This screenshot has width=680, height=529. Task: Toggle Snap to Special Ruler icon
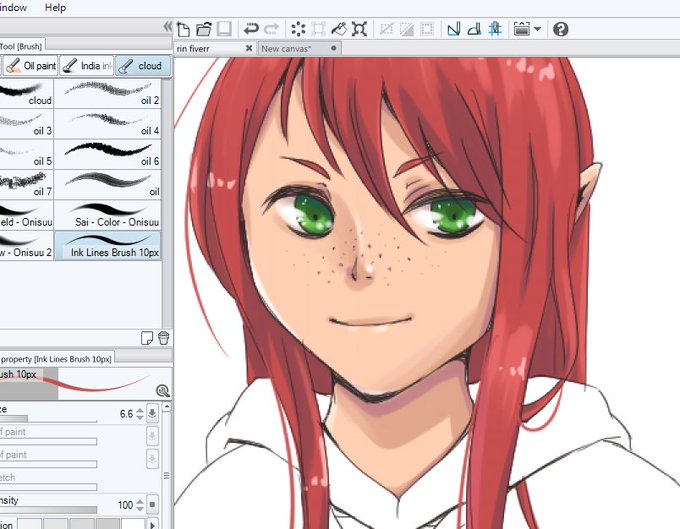tap(474, 29)
